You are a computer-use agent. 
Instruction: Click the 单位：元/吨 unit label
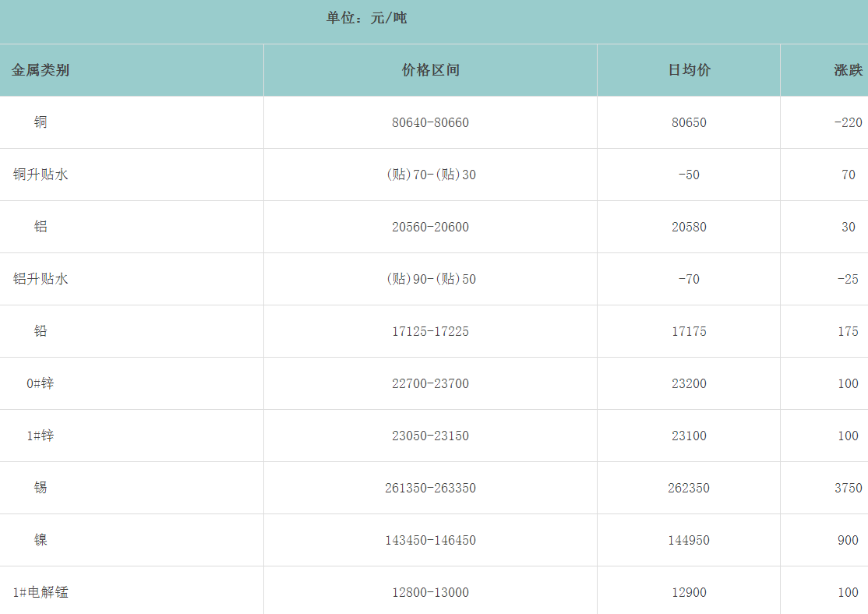click(366, 18)
